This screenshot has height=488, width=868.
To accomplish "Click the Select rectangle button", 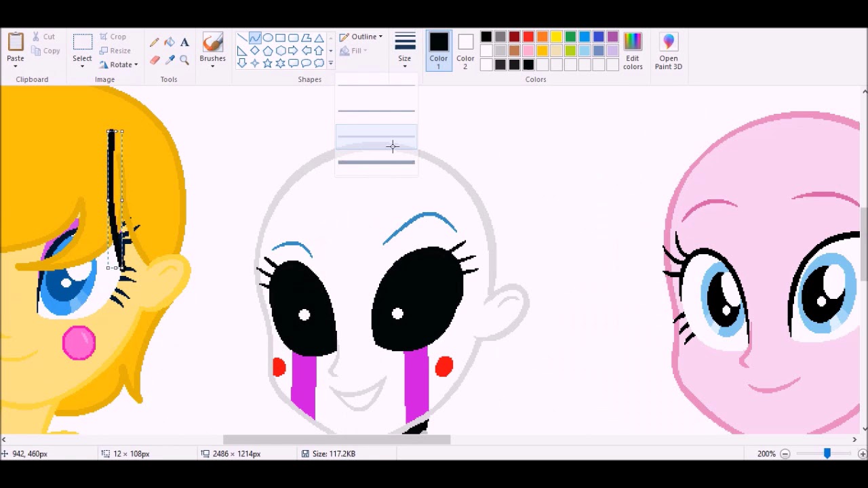I will pyautogui.click(x=82, y=42).
